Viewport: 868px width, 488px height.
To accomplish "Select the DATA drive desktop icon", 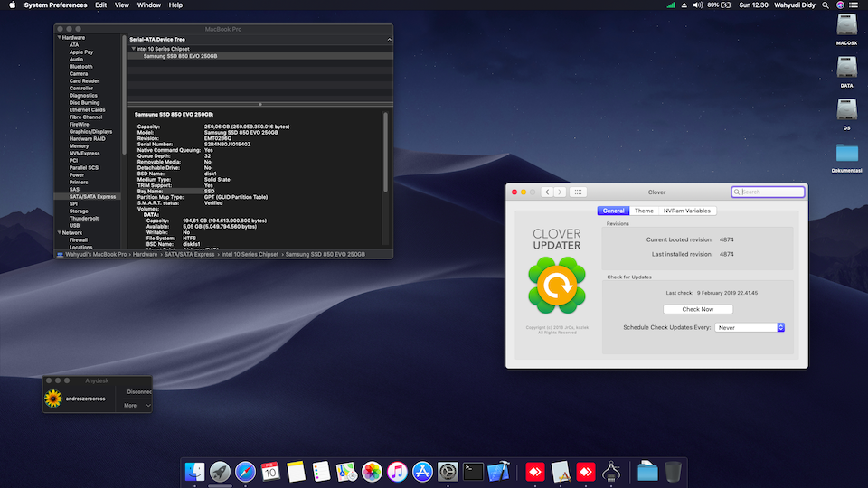I will pos(846,72).
